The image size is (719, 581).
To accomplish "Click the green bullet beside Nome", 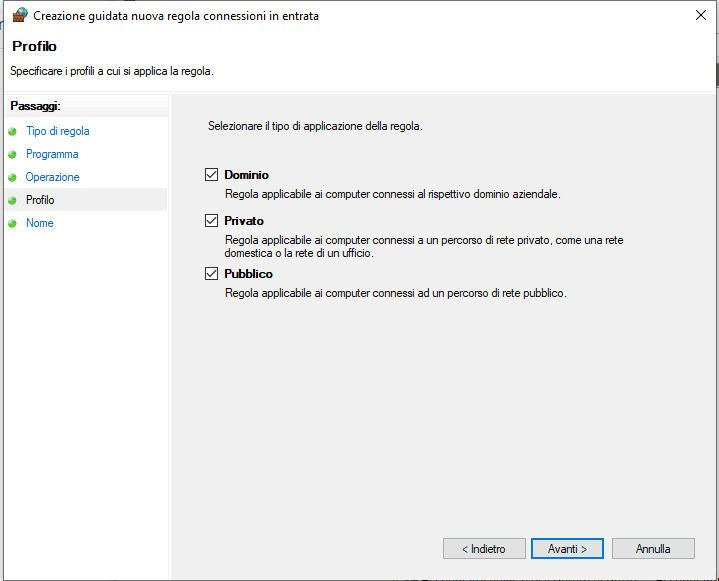I will [x=12, y=223].
